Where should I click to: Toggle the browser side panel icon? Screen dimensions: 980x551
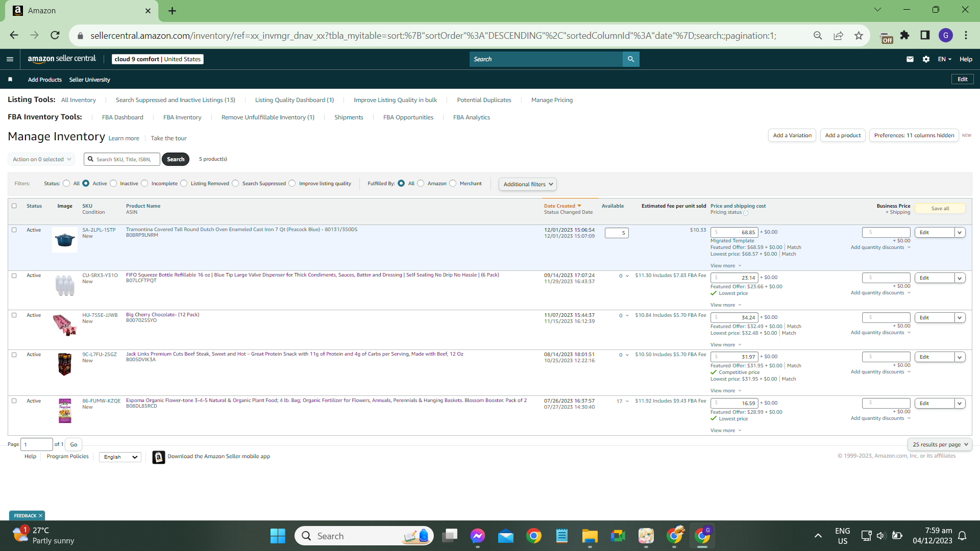coord(925,35)
